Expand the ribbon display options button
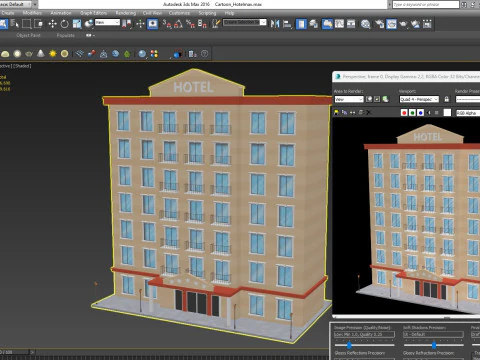Image resolution: width=480 pixels, height=360 pixels. point(90,35)
